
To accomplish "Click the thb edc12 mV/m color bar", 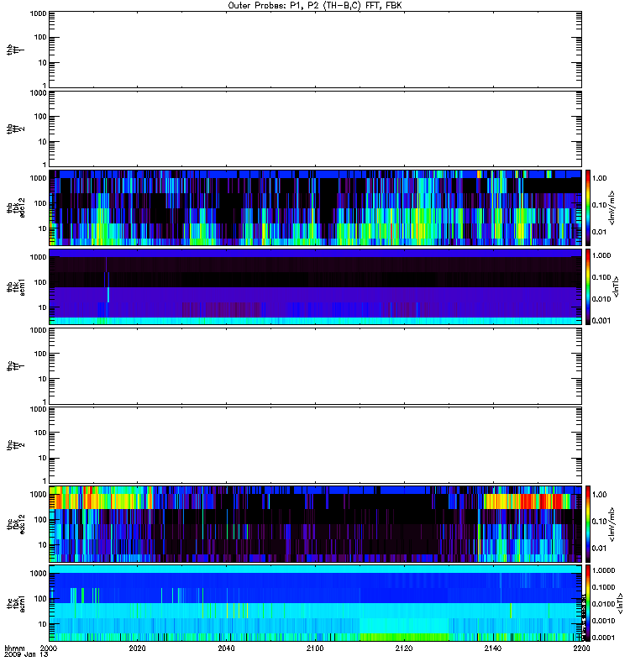I will point(588,207).
